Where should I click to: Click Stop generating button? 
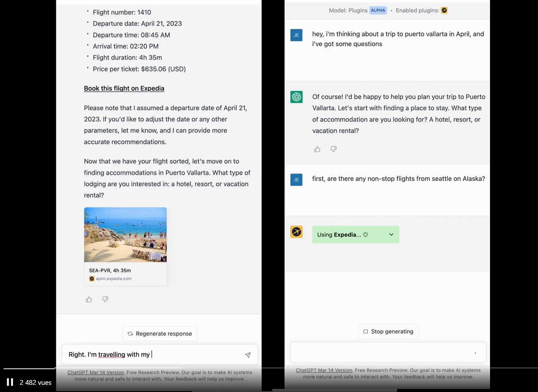[x=388, y=332]
